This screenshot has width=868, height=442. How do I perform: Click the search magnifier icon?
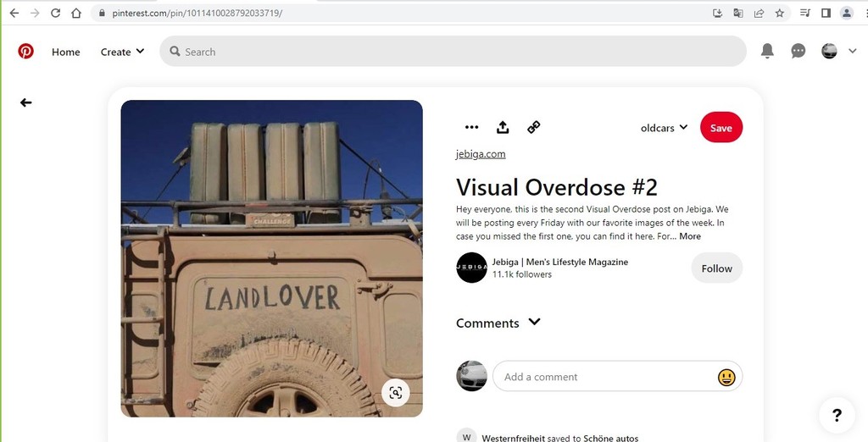click(x=175, y=52)
